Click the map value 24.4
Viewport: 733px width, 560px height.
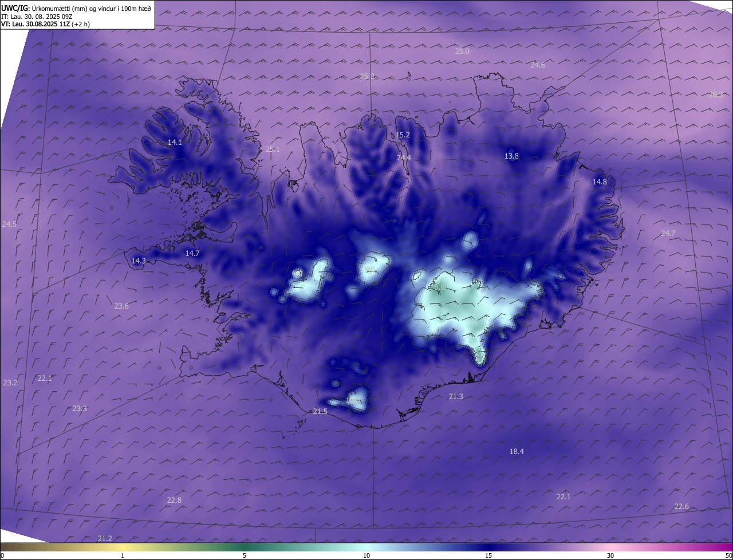404,157
